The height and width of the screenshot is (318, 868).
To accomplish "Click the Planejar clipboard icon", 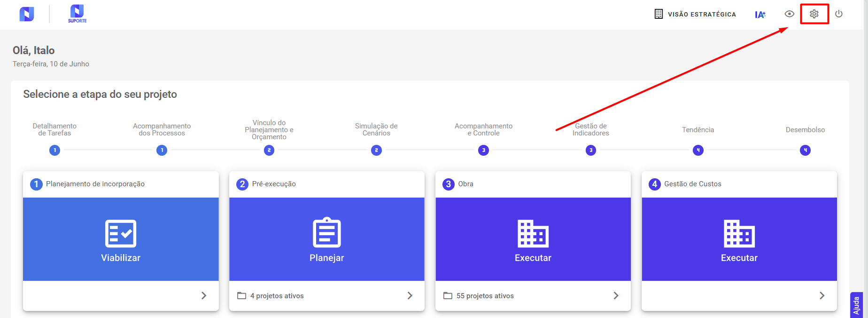I will point(327,232).
